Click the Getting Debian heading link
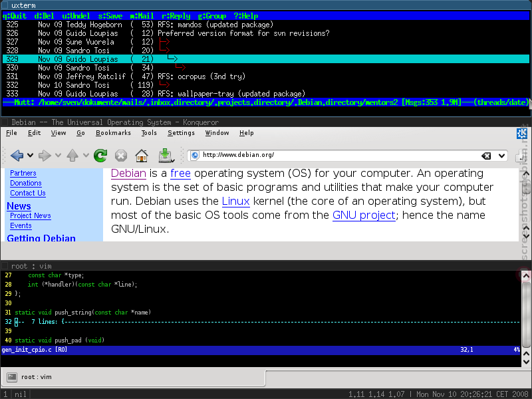Image resolution: width=532 pixels, height=399 pixels. 41,238
